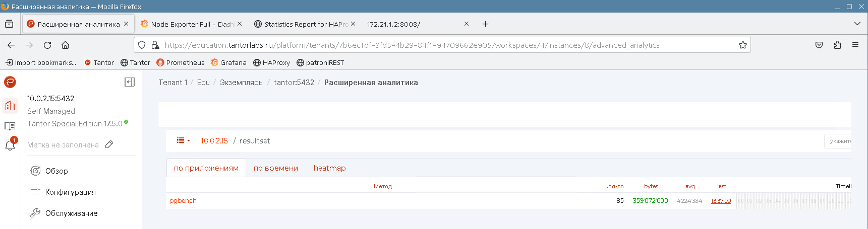
Task: Open the Конфигурация sidebar item
Action: [x=70, y=192]
